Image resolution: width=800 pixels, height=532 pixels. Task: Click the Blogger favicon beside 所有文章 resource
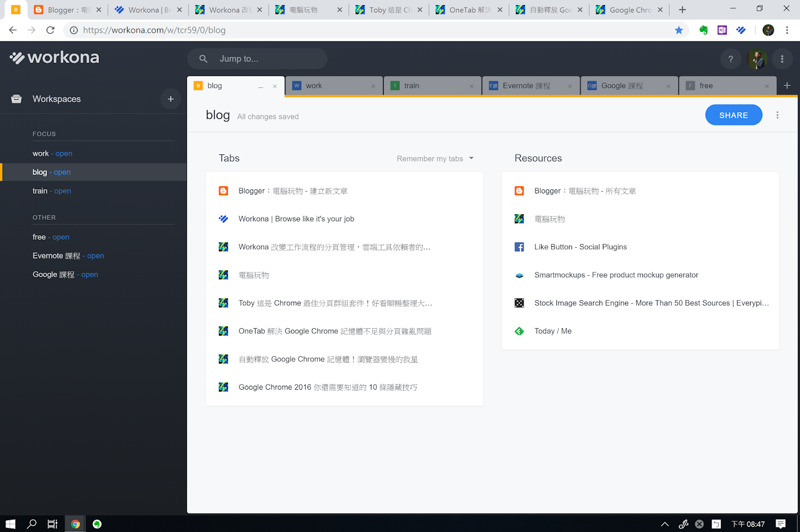519,191
